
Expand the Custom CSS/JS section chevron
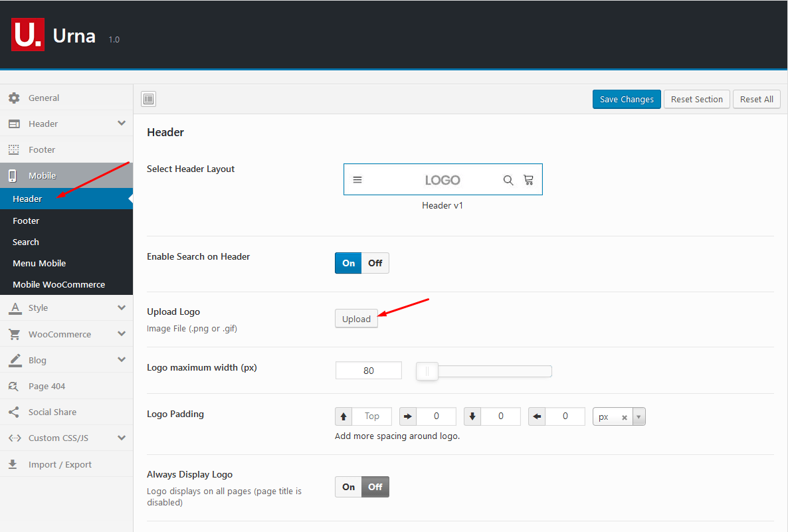click(122, 438)
